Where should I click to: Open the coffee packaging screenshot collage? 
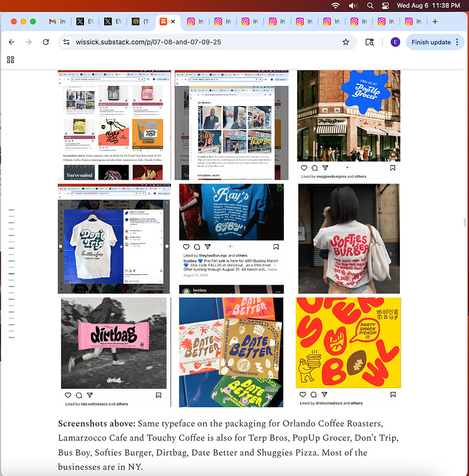pos(114,125)
